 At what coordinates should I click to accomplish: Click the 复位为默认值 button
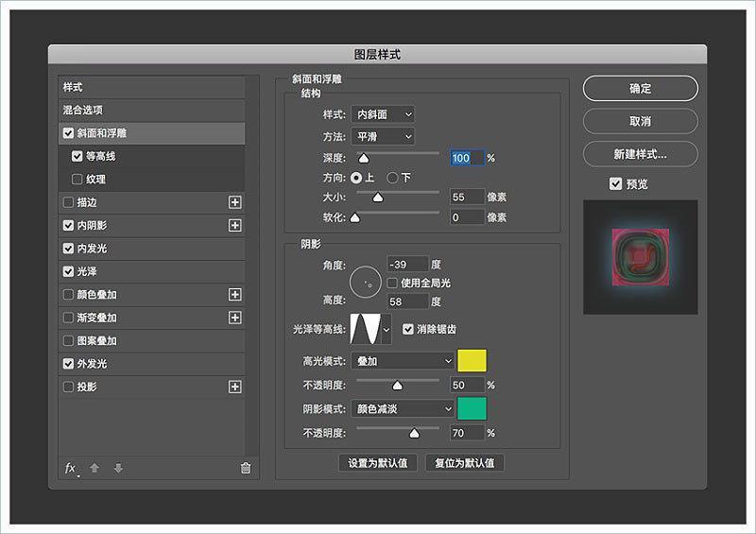click(x=465, y=463)
